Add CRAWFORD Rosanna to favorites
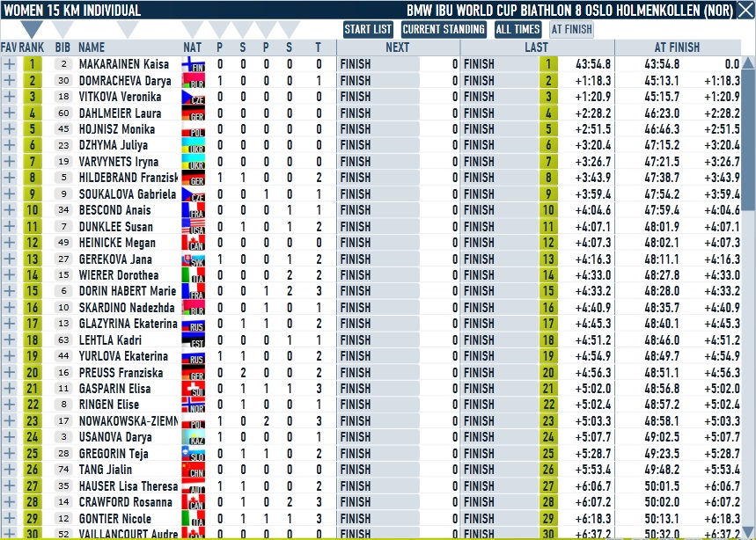 coord(10,502)
